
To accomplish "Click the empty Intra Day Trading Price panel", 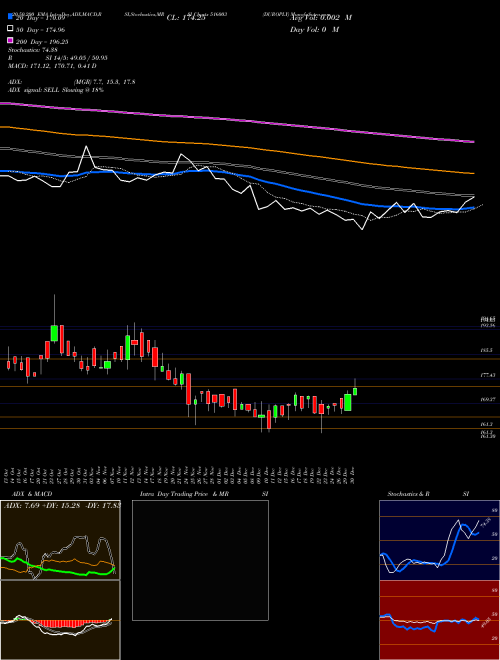I will coord(200,560).
